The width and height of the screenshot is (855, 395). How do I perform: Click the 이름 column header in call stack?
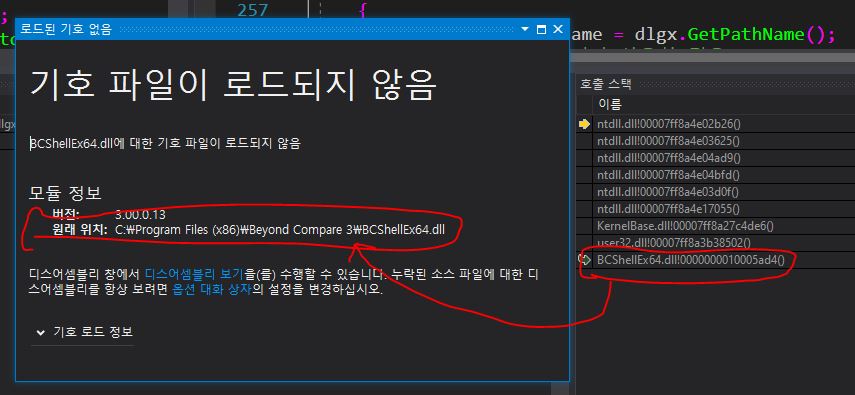tap(610, 104)
